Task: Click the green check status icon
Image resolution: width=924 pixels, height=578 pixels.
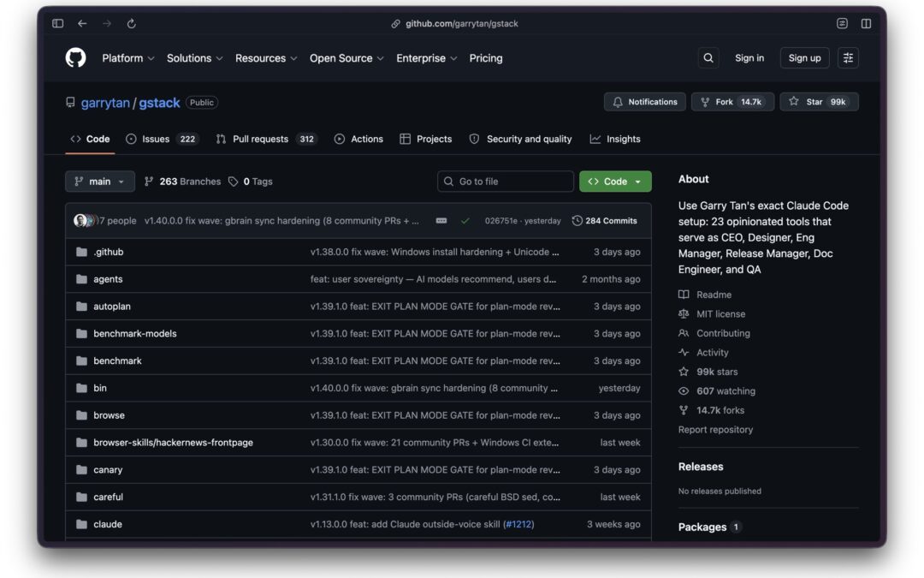Action: coord(465,221)
